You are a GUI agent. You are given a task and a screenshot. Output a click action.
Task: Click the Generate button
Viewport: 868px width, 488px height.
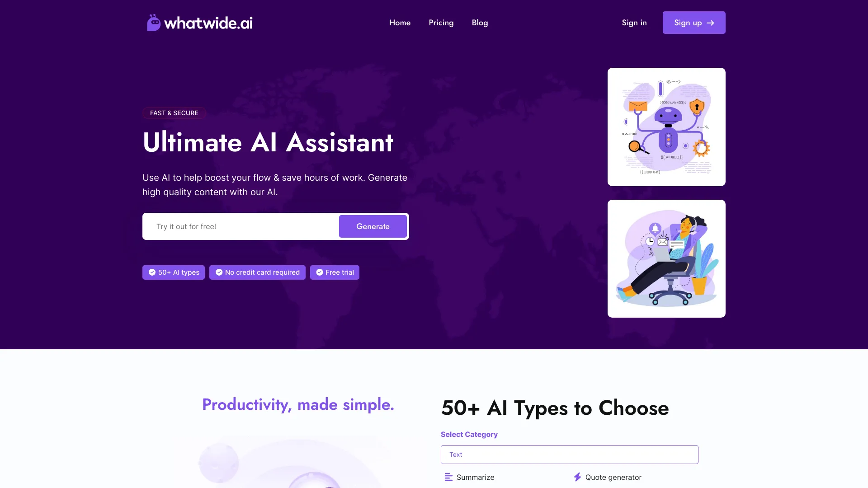373,226
